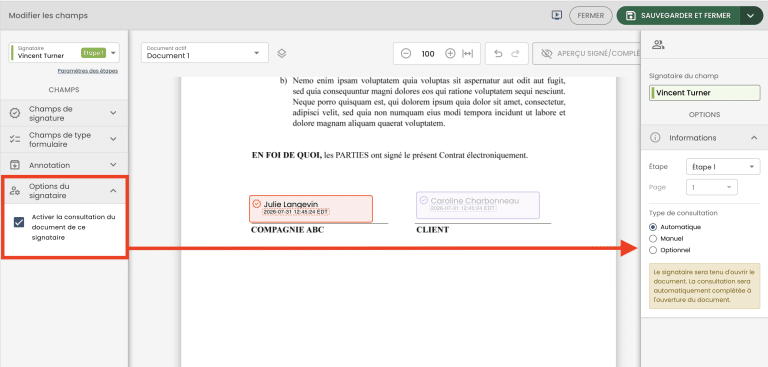Select Manuel consultation type
The width and height of the screenshot is (768, 367).
tap(652, 239)
